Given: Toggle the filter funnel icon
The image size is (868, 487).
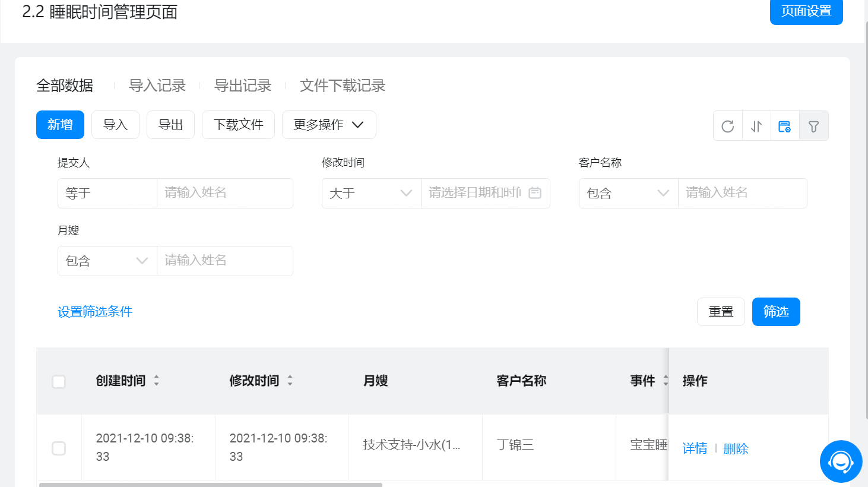Looking at the screenshot, I should click(x=813, y=126).
